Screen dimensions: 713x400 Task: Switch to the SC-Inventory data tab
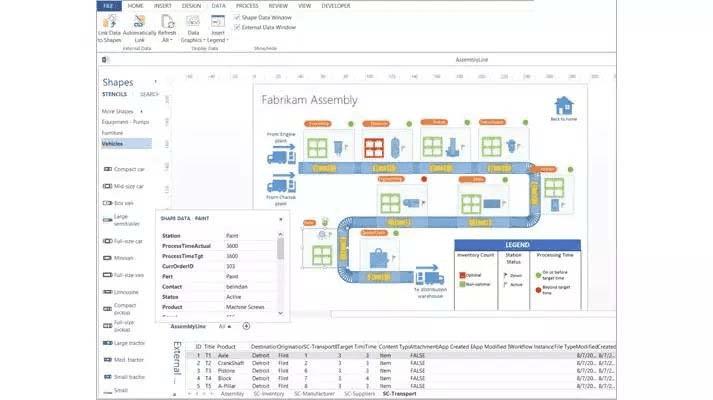coord(269,394)
